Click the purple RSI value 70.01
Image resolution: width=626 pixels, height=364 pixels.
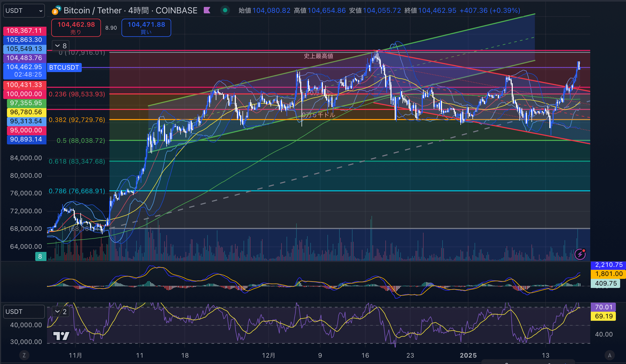tap(603, 307)
